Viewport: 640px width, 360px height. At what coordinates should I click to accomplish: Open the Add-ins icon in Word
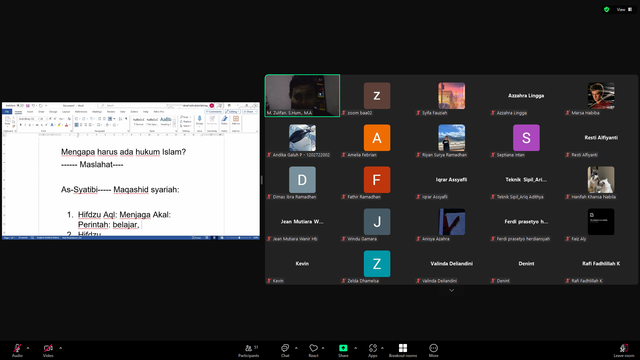[236, 120]
